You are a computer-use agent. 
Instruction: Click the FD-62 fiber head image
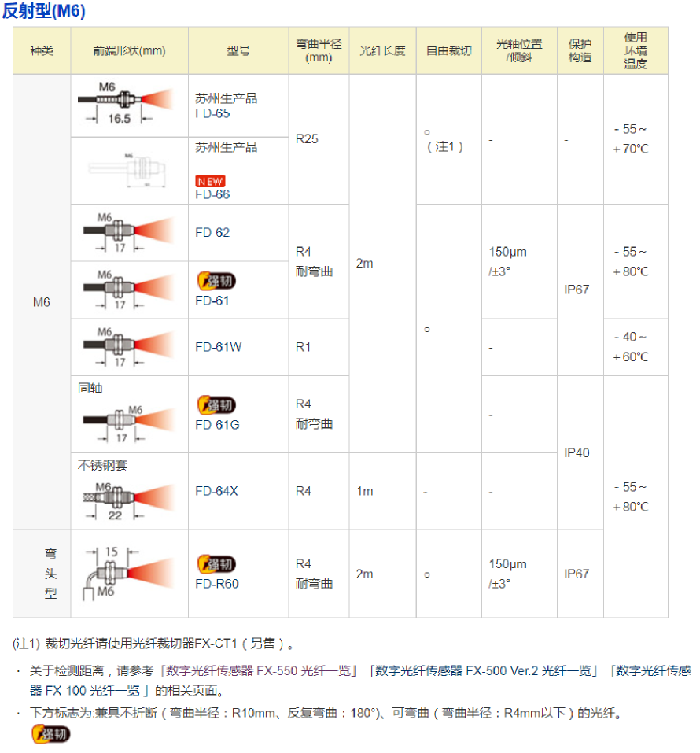[x=129, y=232]
